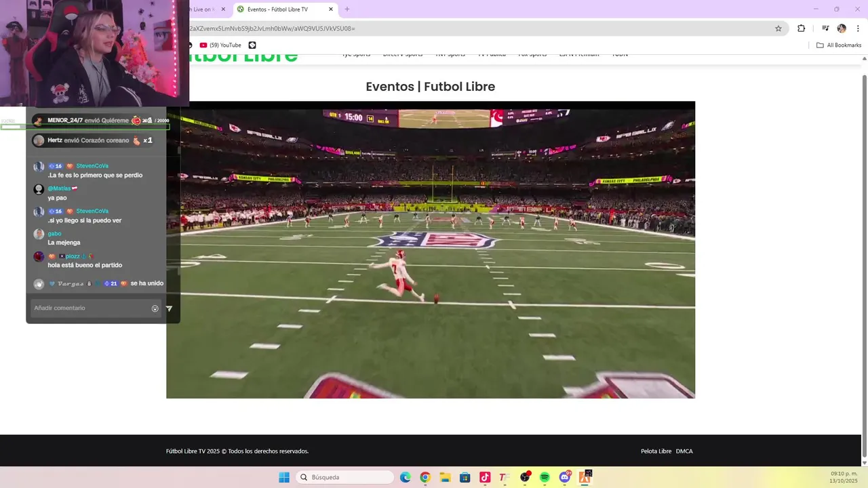The width and height of the screenshot is (868, 488).
Task: Close the Eventos - Fútbol Libre TV tab
Action: [331, 9]
